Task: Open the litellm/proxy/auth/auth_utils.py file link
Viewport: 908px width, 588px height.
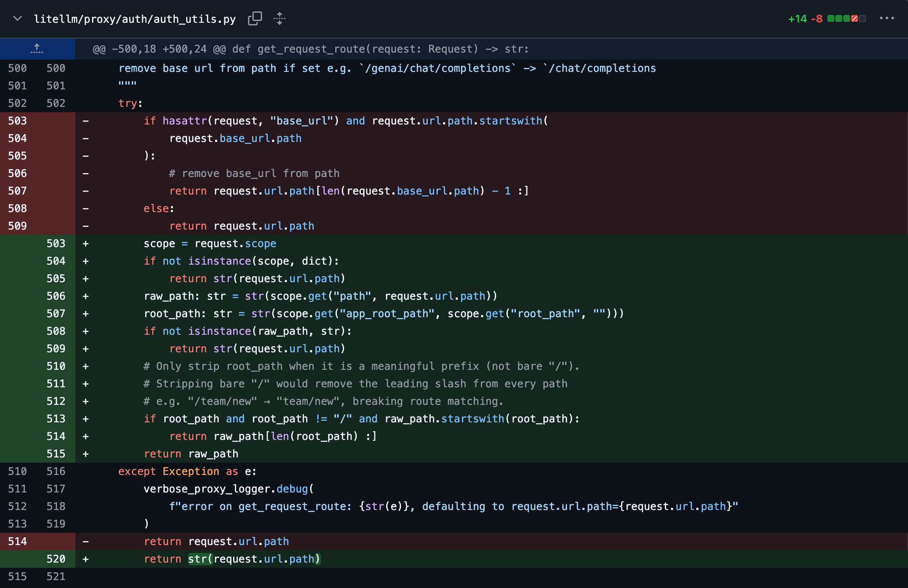Action: pos(135,19)
